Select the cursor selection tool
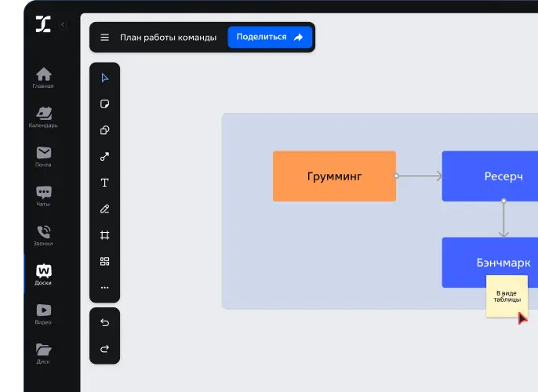Screen dimensions: 538x392 coord(105,78)
